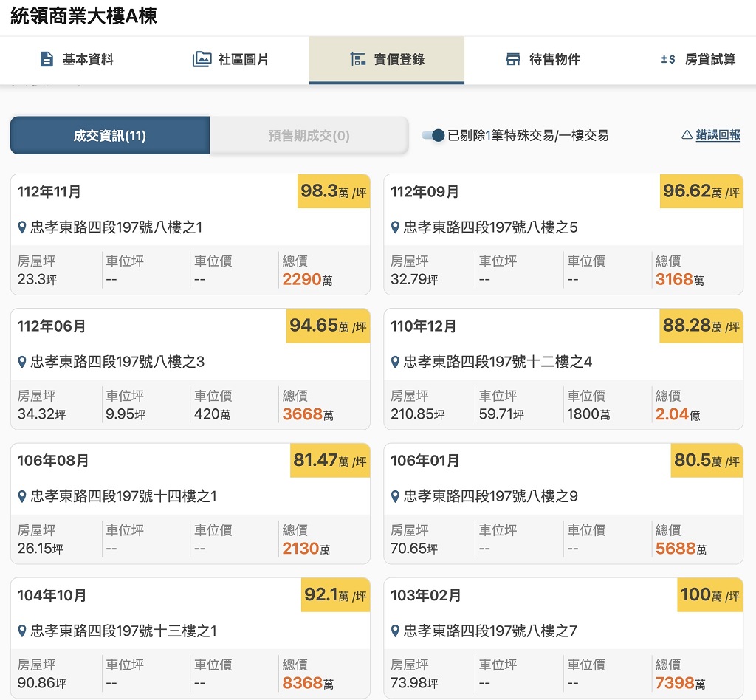Toggle the special transaction exclusion switch
Screen dimensions: 756x700
point(433,135)
